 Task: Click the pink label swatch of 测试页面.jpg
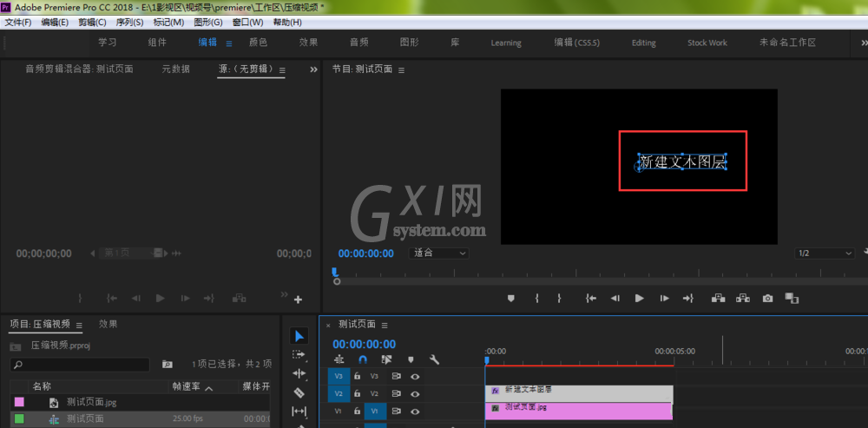point(19,402)
